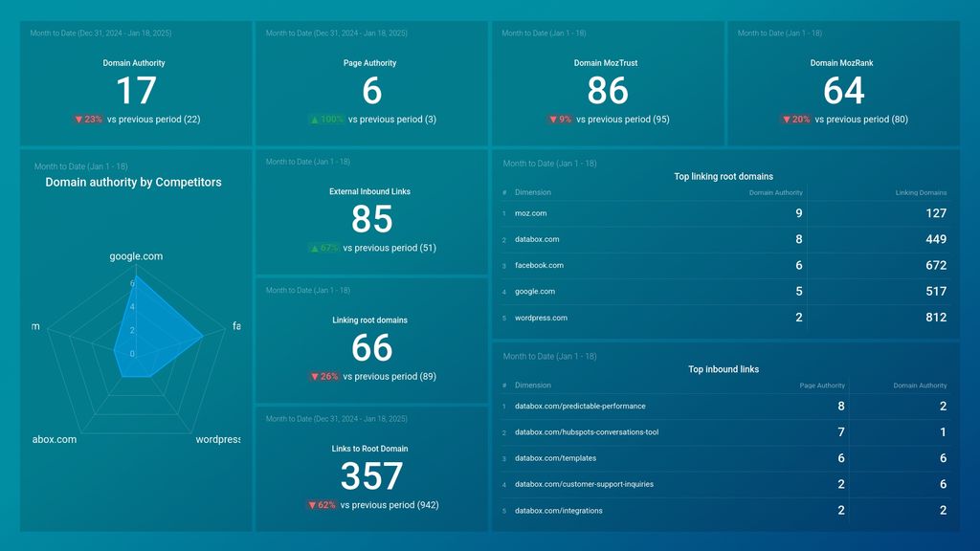Select the google.com table row
Image resolution: width=980 pixels, height=551 pixels.
tap(725, 292)
